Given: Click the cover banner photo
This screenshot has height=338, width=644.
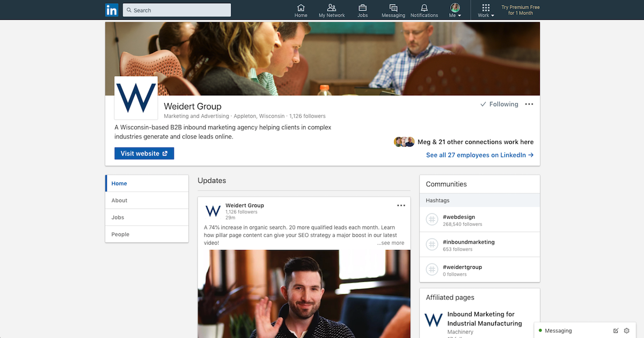Looking at the screenshot, I should click(x=323, y=58).
